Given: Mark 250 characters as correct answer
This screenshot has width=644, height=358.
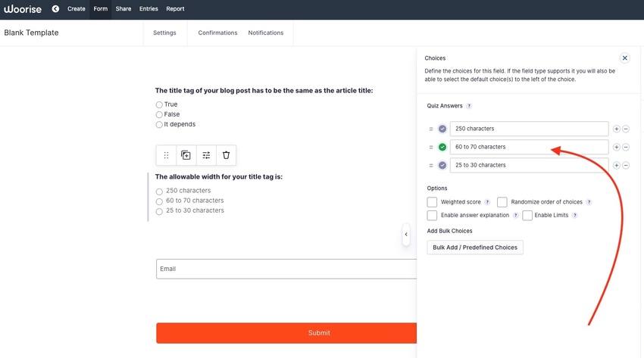Looking at the screenshot, I should (442, 129).
